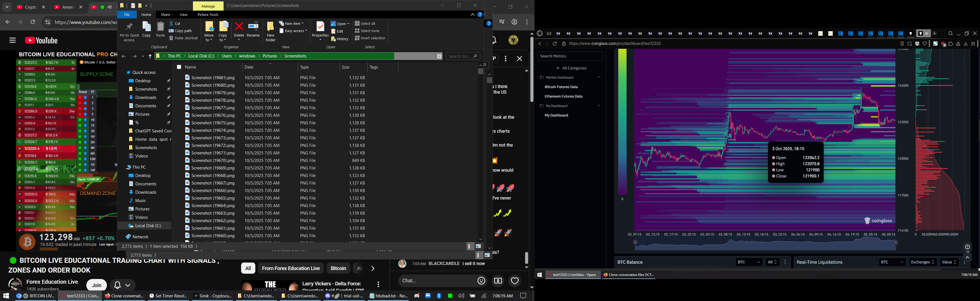Screen dimensions: 980x301
Task: Open the Share ribbon tab
Action: tap(165, 15)
